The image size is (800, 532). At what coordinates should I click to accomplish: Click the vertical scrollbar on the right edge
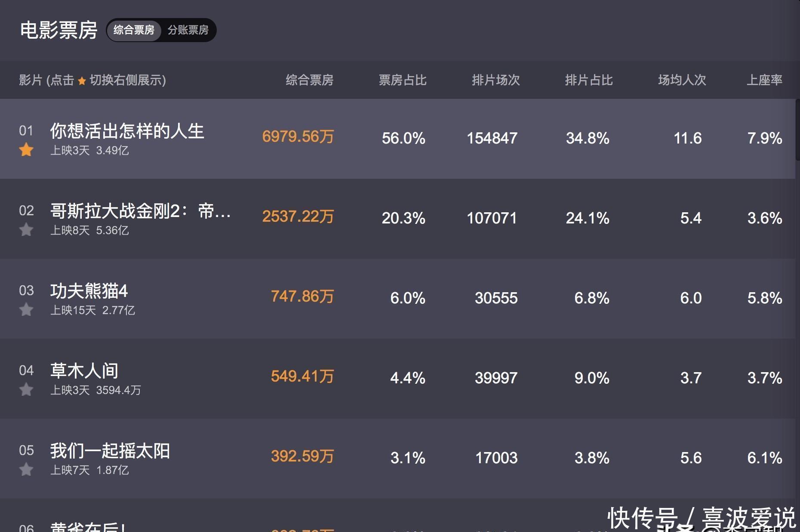797,130
